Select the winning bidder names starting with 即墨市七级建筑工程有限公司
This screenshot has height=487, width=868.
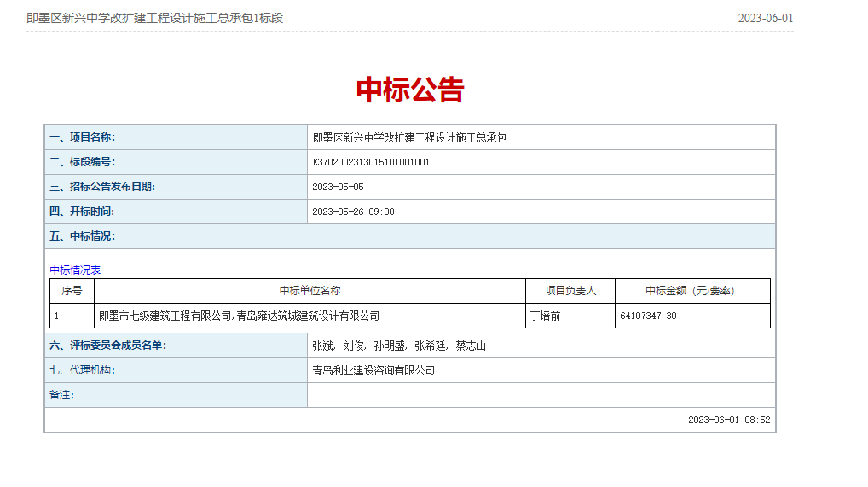[x=239, y=316]
